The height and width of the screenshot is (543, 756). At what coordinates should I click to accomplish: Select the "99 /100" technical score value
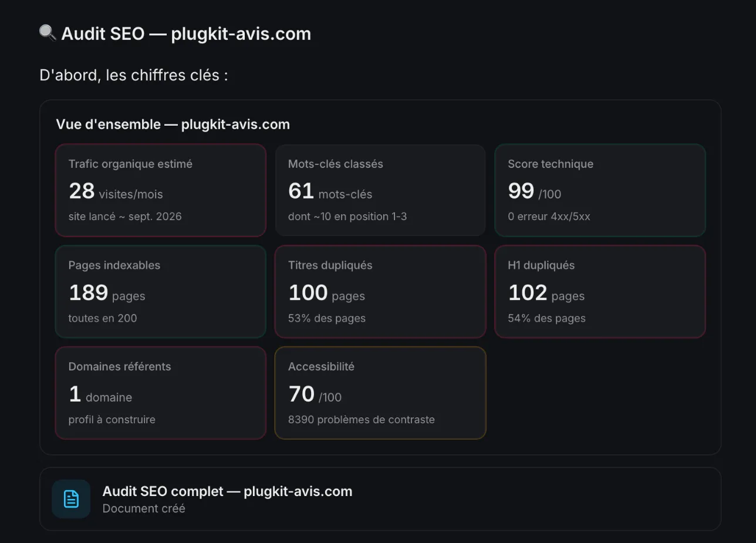point(535,191)
